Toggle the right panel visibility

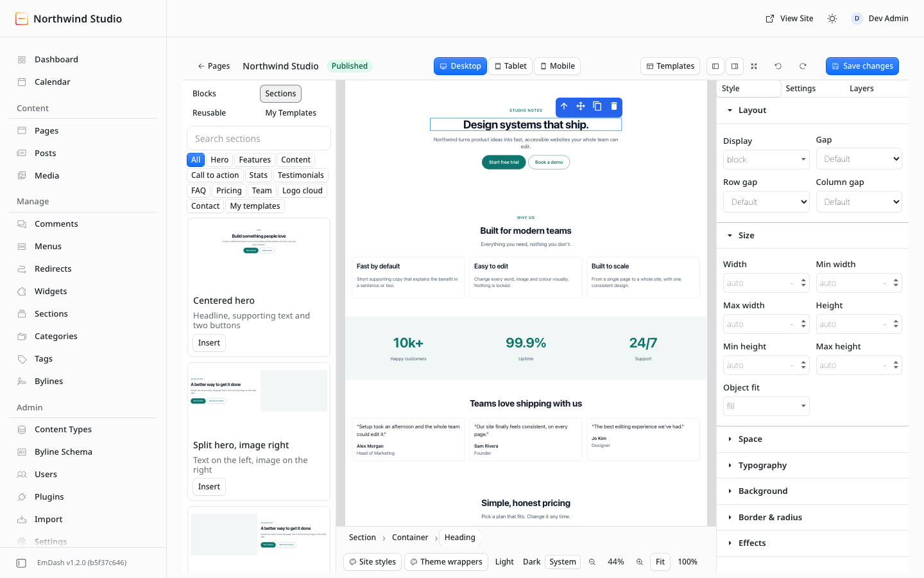[735, 66]
